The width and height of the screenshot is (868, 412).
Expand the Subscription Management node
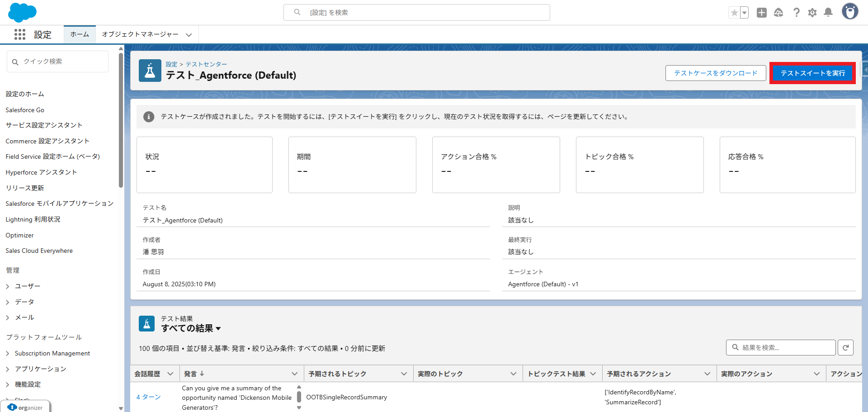(x=8, y=354)
